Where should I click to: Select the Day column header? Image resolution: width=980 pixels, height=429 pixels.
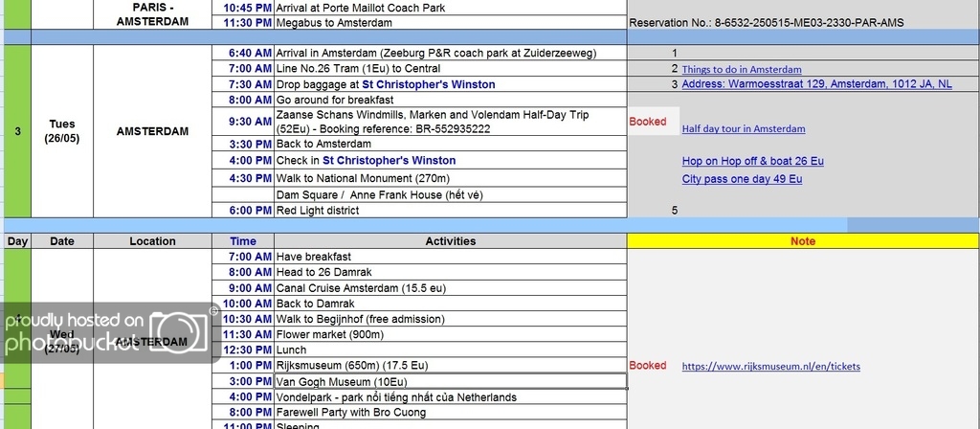pyautogui.click(x=17, y=241)
